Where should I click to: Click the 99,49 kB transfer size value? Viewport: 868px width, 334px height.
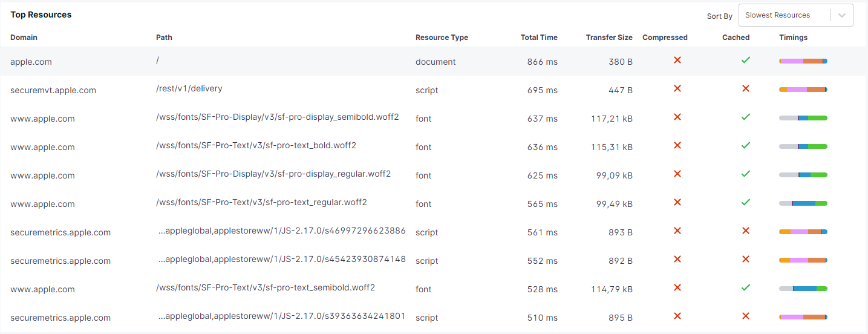[615, 204]
